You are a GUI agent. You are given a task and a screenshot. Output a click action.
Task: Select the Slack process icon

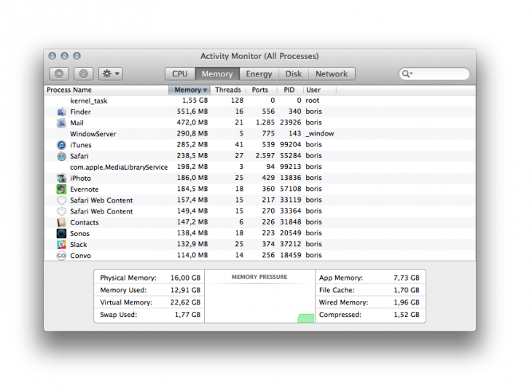[x=61, y=245]
